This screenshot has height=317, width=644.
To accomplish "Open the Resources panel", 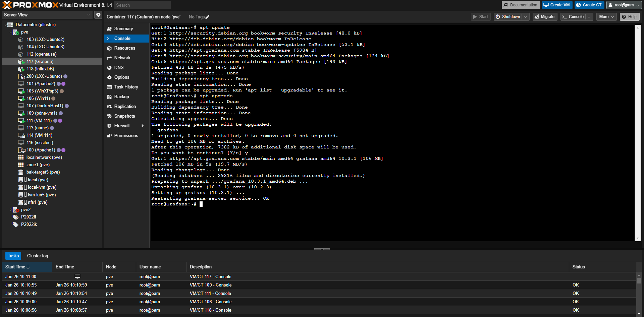I will pyautogui.click(x=126, y=48).
